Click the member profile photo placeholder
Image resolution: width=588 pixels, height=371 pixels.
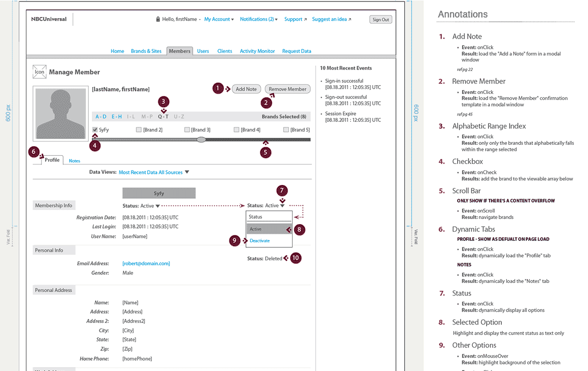(61, 114)
